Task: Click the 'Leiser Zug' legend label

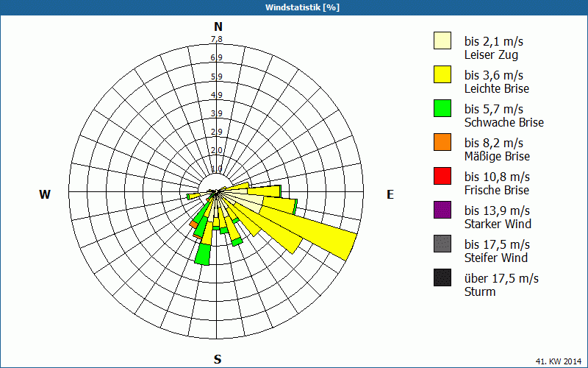Action: pos(491,54)
